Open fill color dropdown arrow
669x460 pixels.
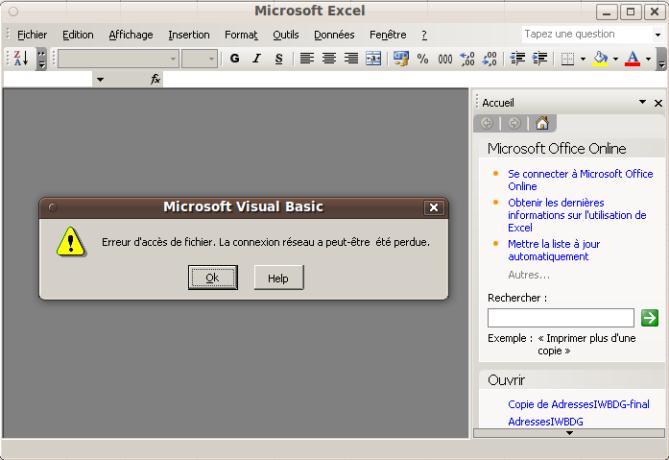(x=615, y=59)
